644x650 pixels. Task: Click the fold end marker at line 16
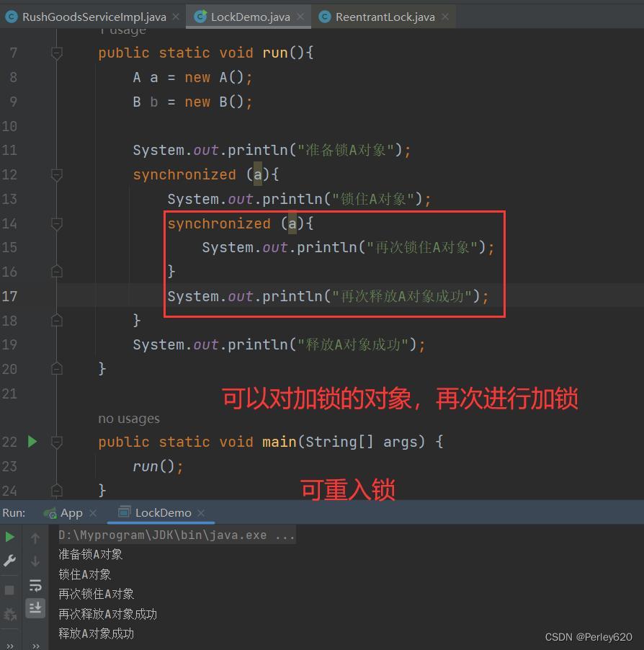tap(57, 272)
